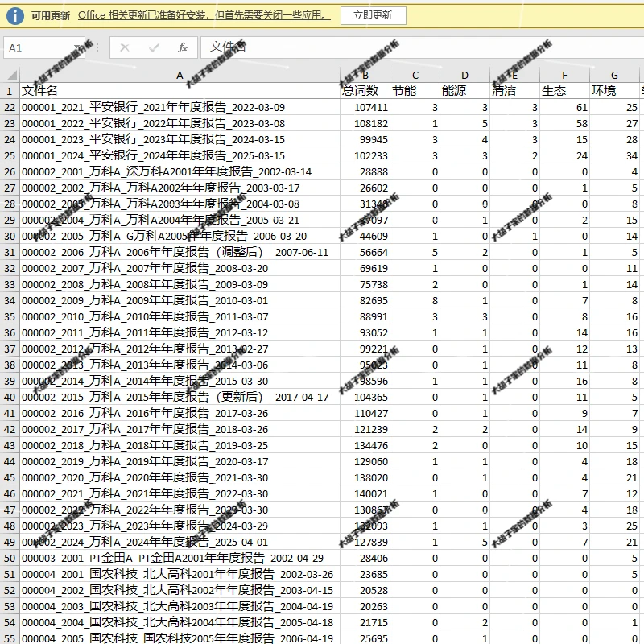Click total words value 56664
This screenshot has width=644, height=644.
365,252
